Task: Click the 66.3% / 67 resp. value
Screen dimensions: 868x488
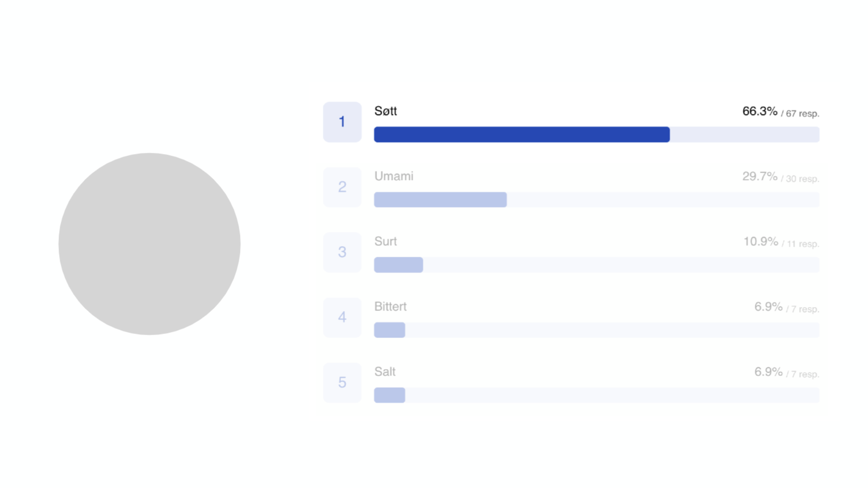Action: pyautogui.click(x=781, y=112)
